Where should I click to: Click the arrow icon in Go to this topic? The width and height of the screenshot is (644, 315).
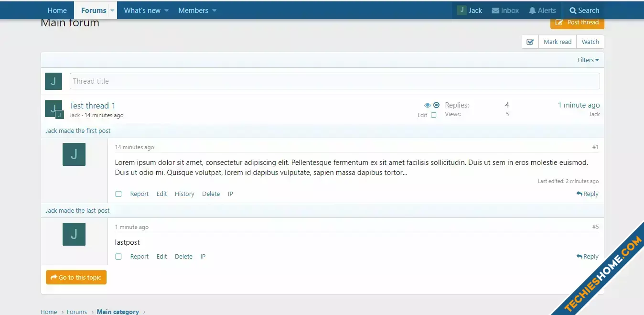[54, 277]
